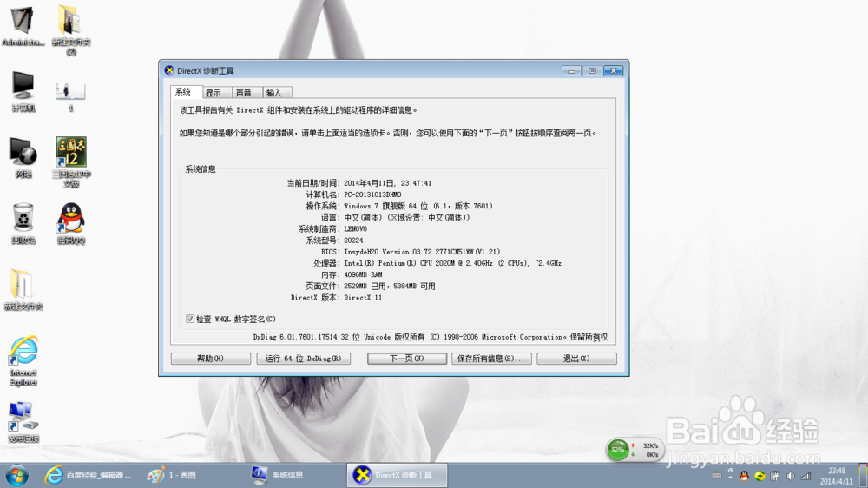Screen dimensions: 868x488
Task: Open the 计算机 desktop icon
Action: (23, 91)
